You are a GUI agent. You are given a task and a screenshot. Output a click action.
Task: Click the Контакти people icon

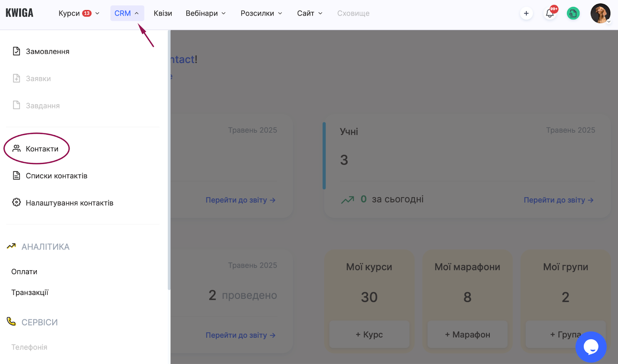(16, 148)
